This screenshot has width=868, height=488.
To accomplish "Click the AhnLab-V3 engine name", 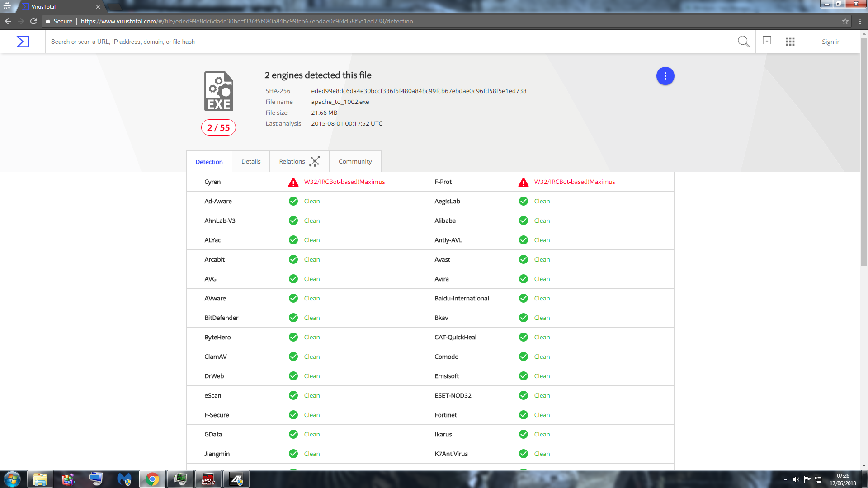I will click(x=220, y=221).
